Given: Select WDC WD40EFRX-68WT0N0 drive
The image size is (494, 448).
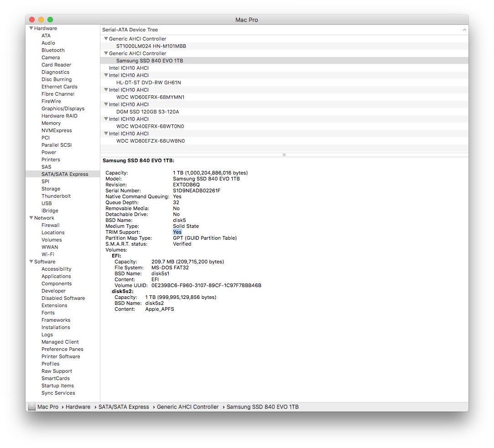Looking at the screenshot, I should [284, 126].
